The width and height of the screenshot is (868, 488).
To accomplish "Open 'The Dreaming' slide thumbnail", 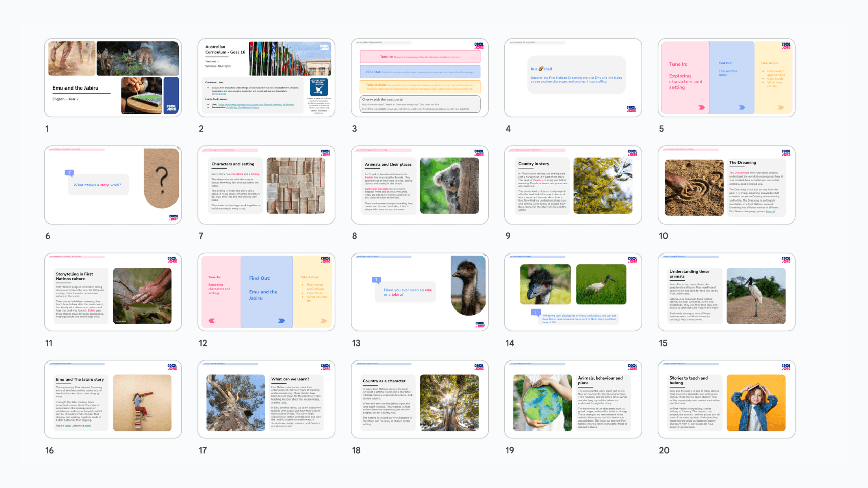I will [x=726, y=185].
